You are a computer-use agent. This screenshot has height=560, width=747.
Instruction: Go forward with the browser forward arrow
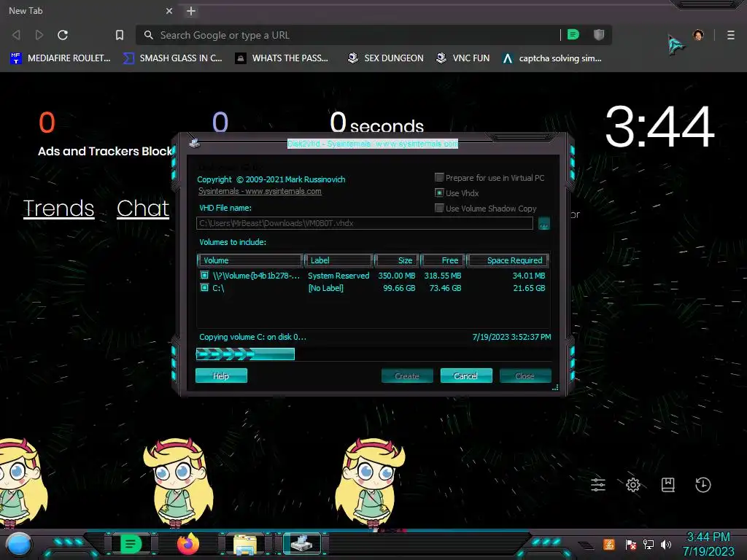pos(39,35)
